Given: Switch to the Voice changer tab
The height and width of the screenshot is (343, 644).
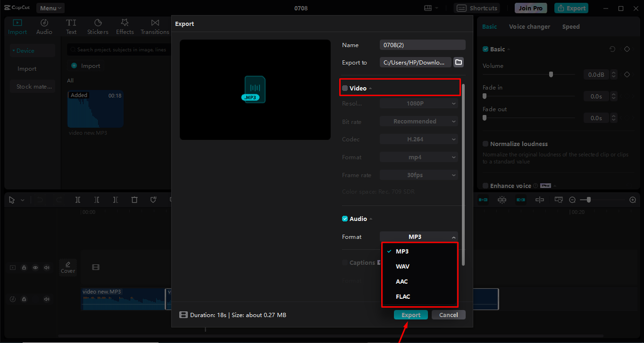Looking at the screenshot, I should click(x=529, y=27).
